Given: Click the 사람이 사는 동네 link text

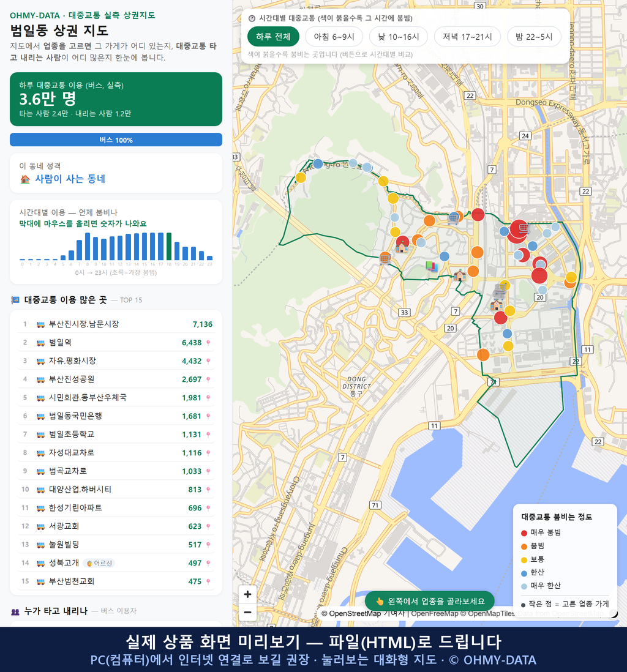Looking at the screenshot, I should coord(70,179).
